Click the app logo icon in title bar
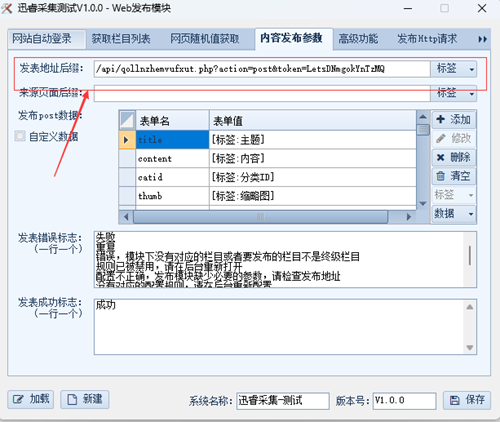 point(7,8)
